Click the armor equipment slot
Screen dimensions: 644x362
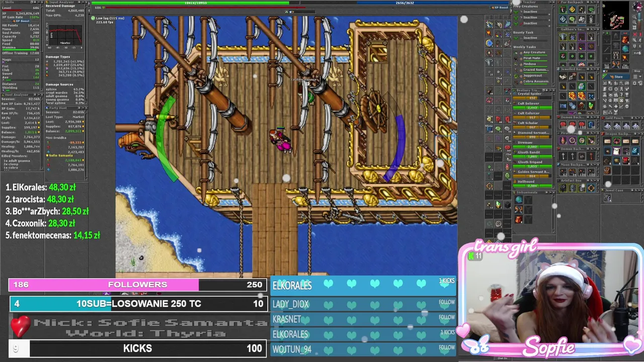pyautogui.click(x=616, y=45)
